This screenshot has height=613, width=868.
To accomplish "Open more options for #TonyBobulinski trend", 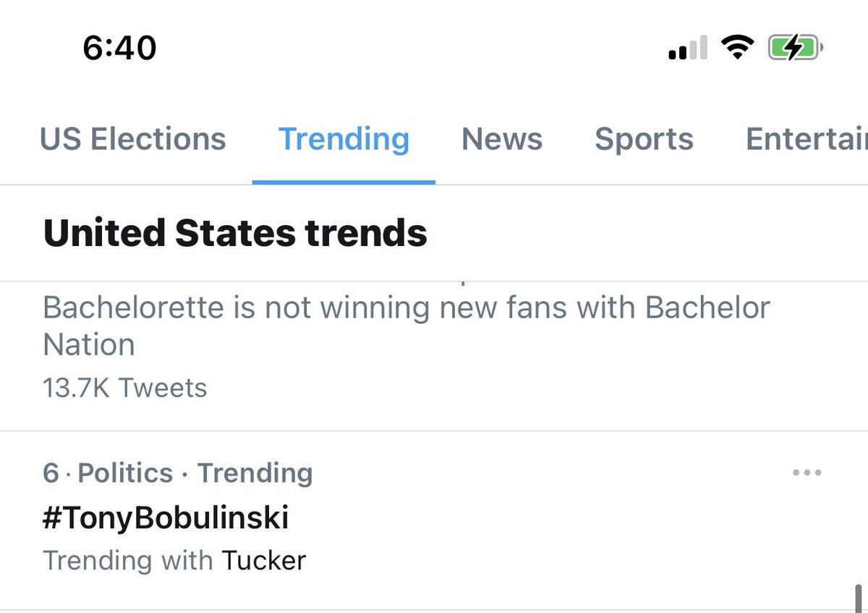I will pyautogui.click(x=807, y=473).
